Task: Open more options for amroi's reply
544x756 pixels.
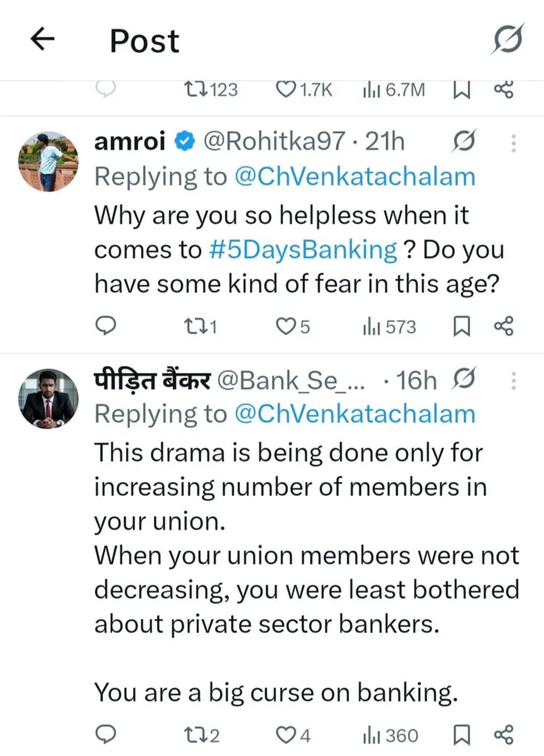Action: point(514,142)
